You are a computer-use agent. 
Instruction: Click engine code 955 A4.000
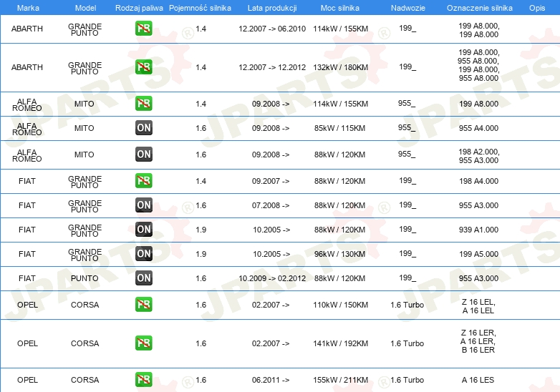(478, 128)
